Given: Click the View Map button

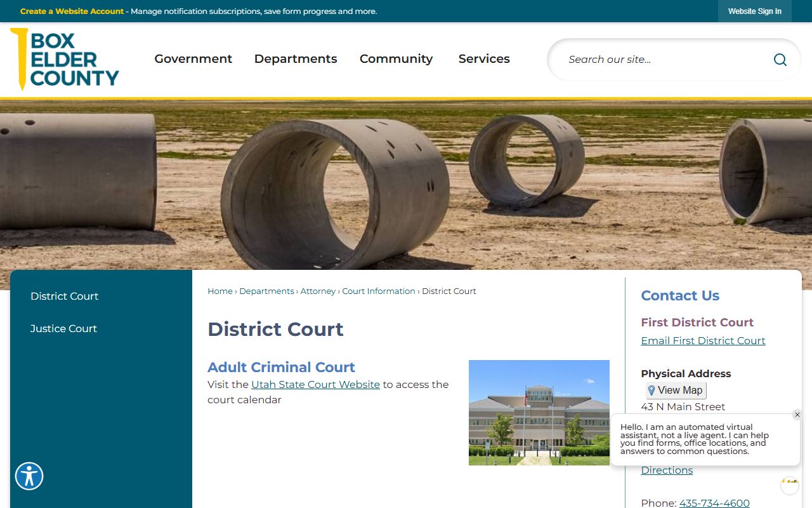Looking at the screenshot, I should (676, 391).
